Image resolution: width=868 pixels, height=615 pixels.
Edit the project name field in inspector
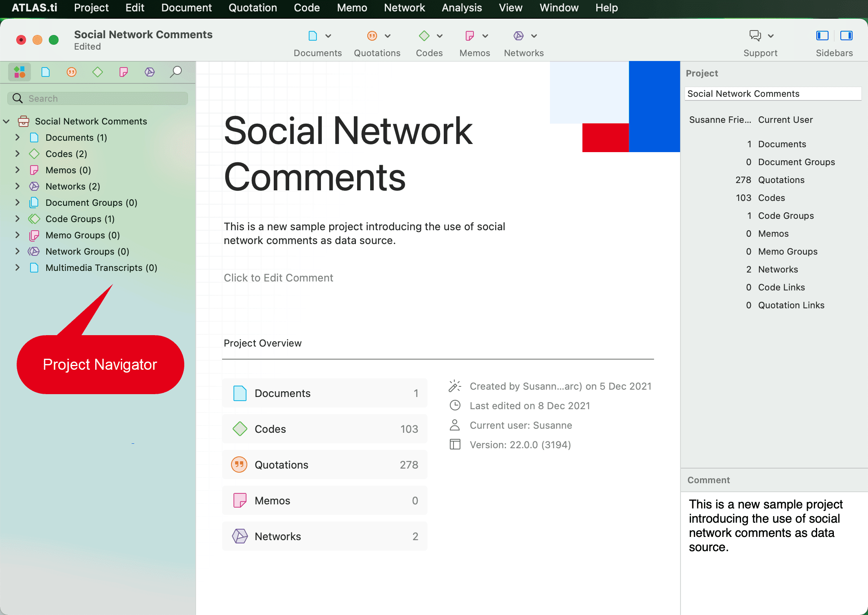773,94
